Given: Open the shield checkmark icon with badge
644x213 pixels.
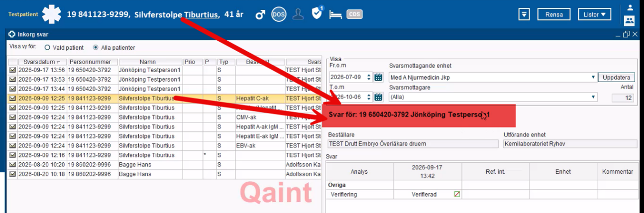Looking at the screenshot, I should 317,13.
